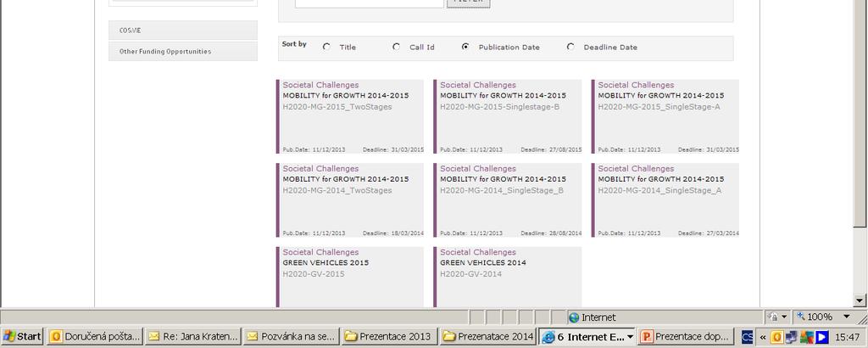This screenshot has width=868, height=348.
Task: Click GREEN VEHICLES 2015 title
Action: [325, 262]
